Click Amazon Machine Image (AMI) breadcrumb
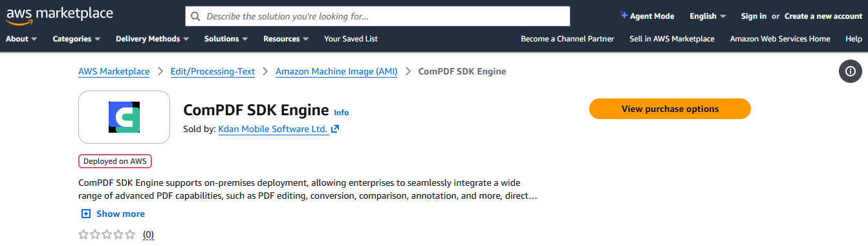 (336, 71)
